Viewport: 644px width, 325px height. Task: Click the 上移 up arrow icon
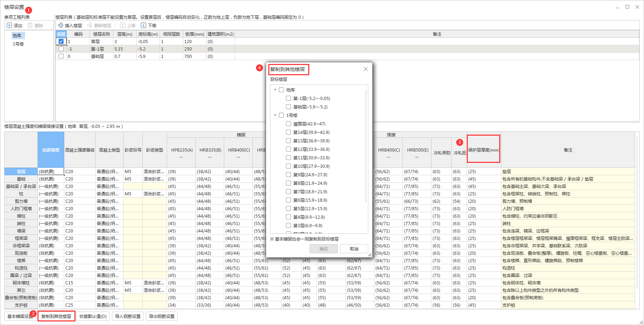(x=123, y=25)
